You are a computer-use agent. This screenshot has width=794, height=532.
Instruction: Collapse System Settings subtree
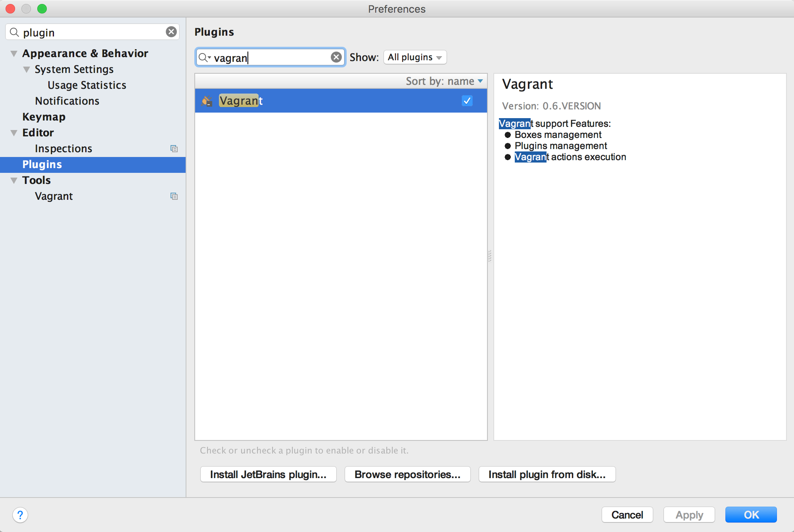pos(27,69)
